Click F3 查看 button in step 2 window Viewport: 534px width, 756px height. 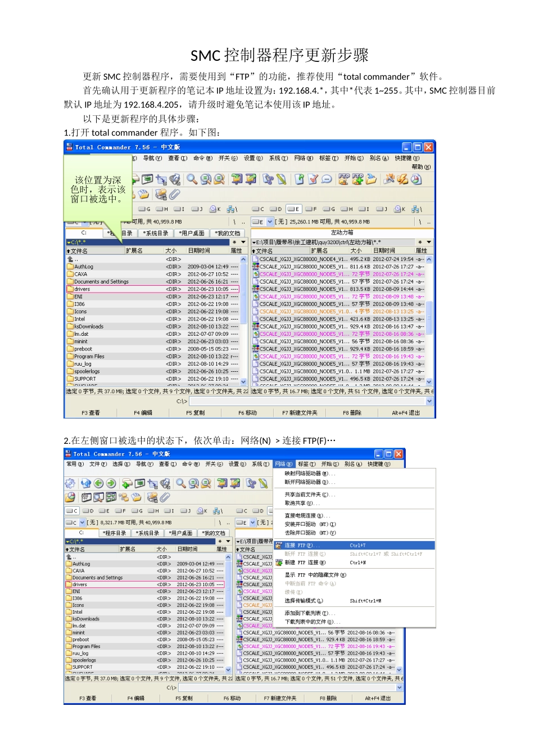point(88,698)
